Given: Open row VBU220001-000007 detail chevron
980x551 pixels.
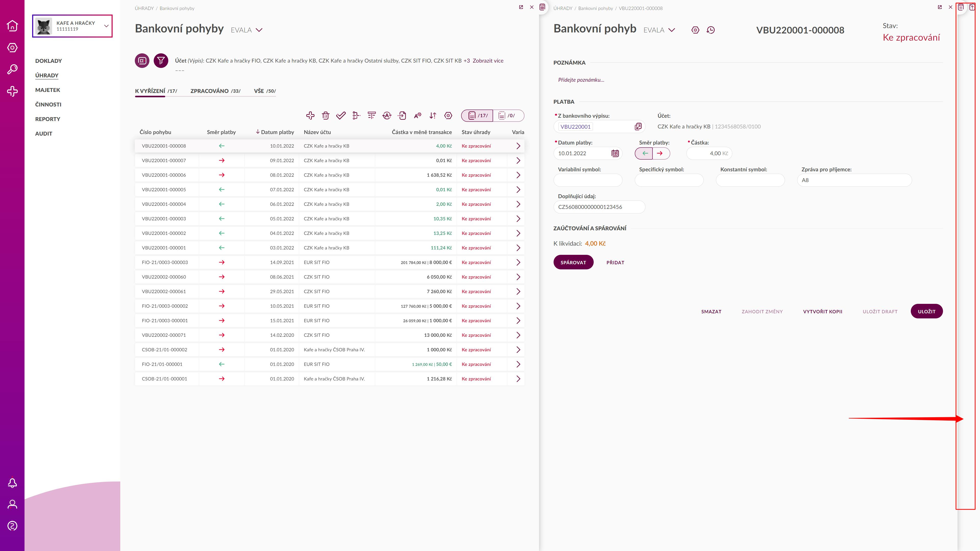Looking at the screenshot, I should point(518,161).
